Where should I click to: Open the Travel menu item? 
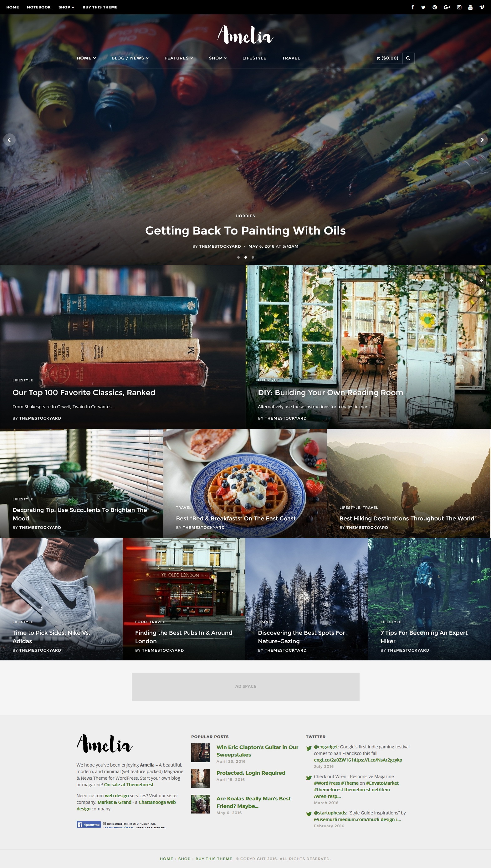click(x=291, y=58)
